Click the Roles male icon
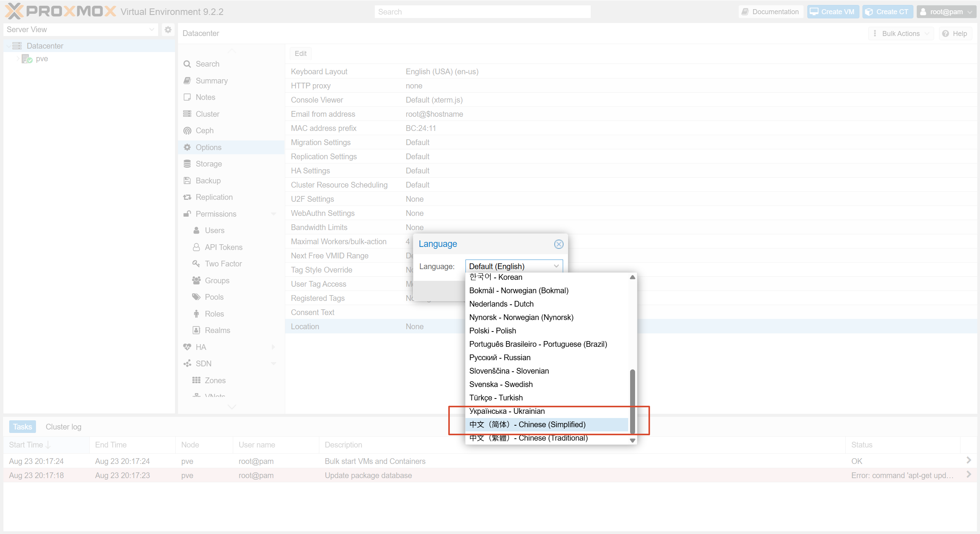Screen dimensions: 980x534 tap(196, 314)
